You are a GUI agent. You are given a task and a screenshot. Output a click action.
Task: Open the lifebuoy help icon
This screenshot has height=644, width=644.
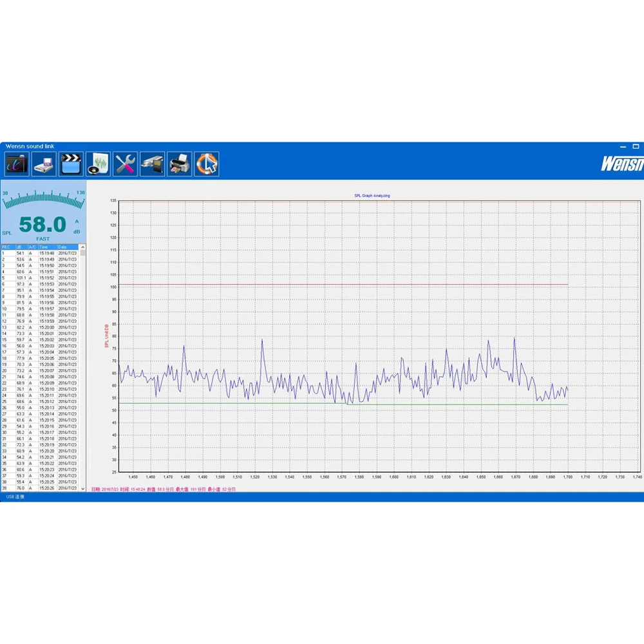tap(207, 164)
